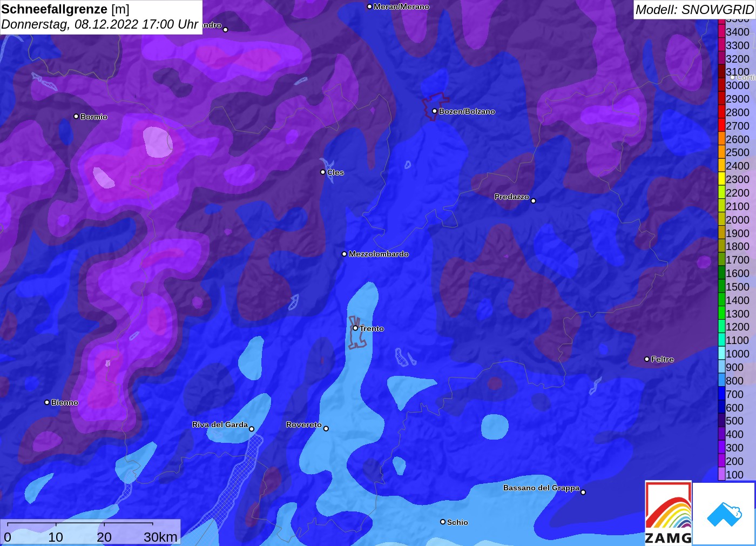
Task: Click the 400 legend color swatch
Action: pos(721,434)
